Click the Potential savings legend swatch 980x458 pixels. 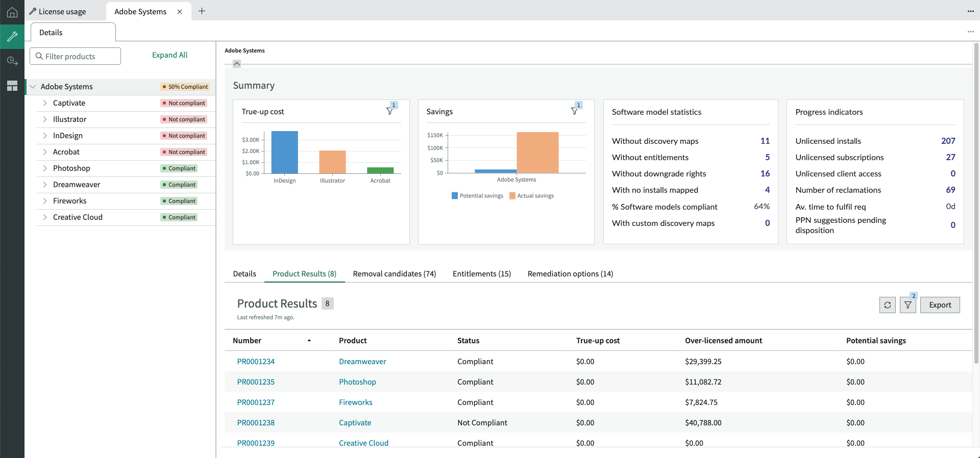[x=455, y=196]
